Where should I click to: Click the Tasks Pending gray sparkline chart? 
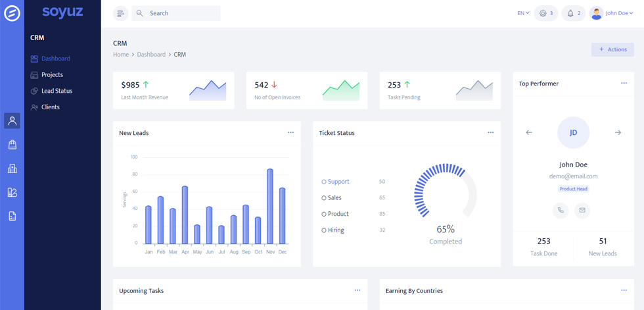coord(474,90)
